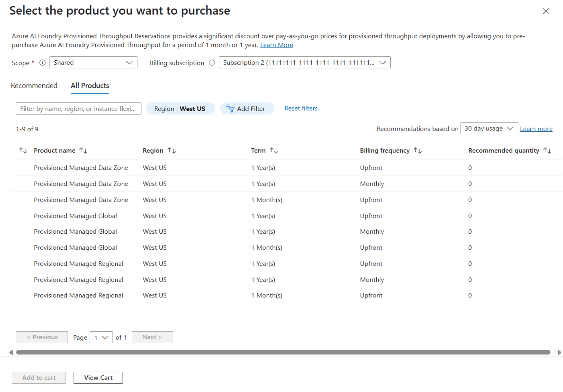Select the All Products tab
This screenshot has width=563, height=392.
(x=90, y=86)
